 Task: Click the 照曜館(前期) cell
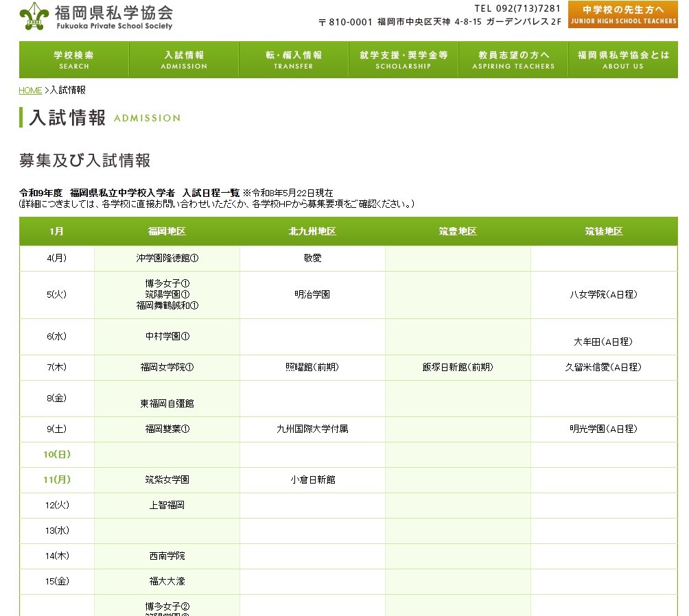point(312,367)
